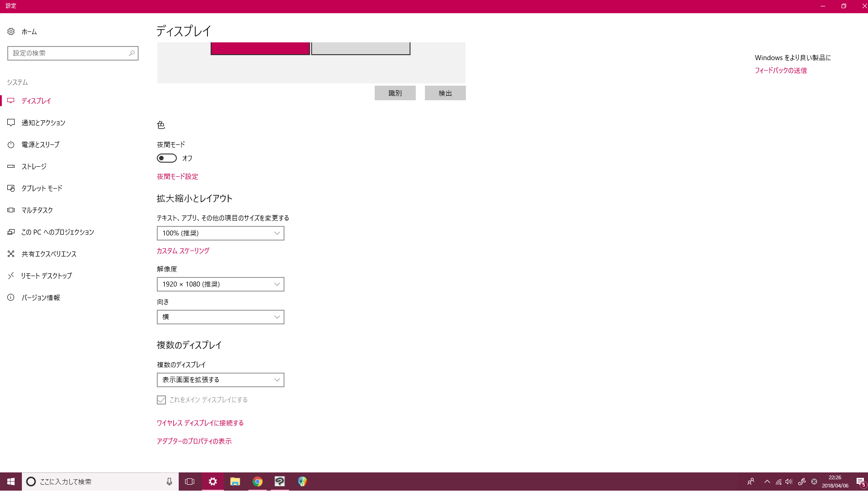Click the 検出 button
This screenshot has height=492, width=868.
(445, 93)
